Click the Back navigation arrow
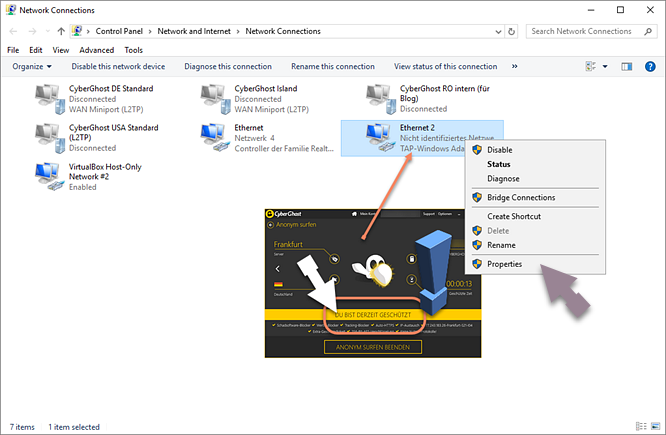The image size is (666, 435). 13,31
